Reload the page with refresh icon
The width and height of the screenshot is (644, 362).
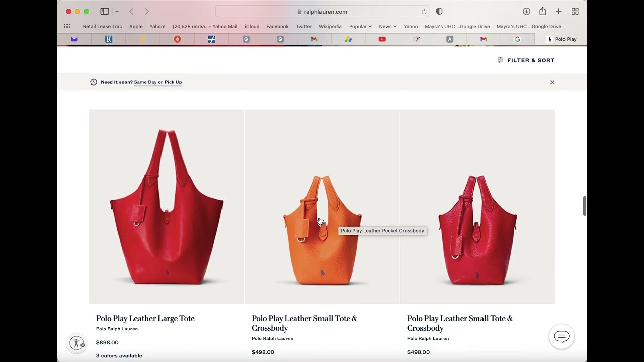pos(424,11)
